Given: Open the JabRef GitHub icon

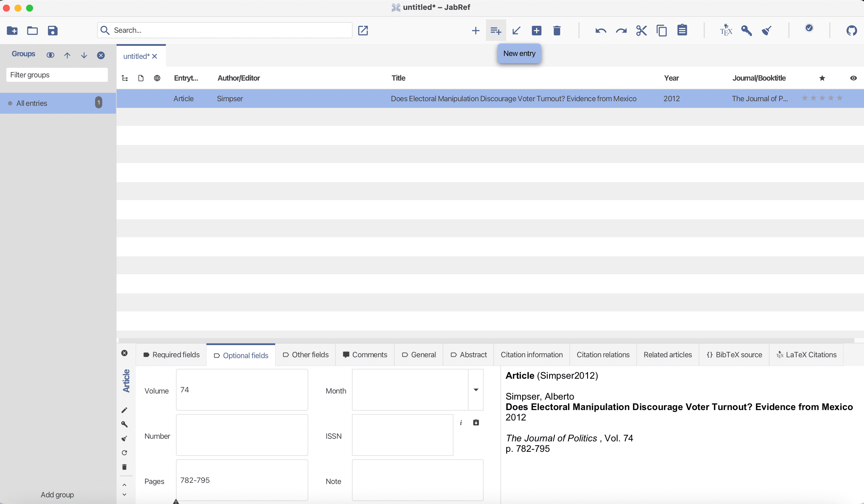Looking at the screenshot, I should pyautogui.click(x=852, y=30).
